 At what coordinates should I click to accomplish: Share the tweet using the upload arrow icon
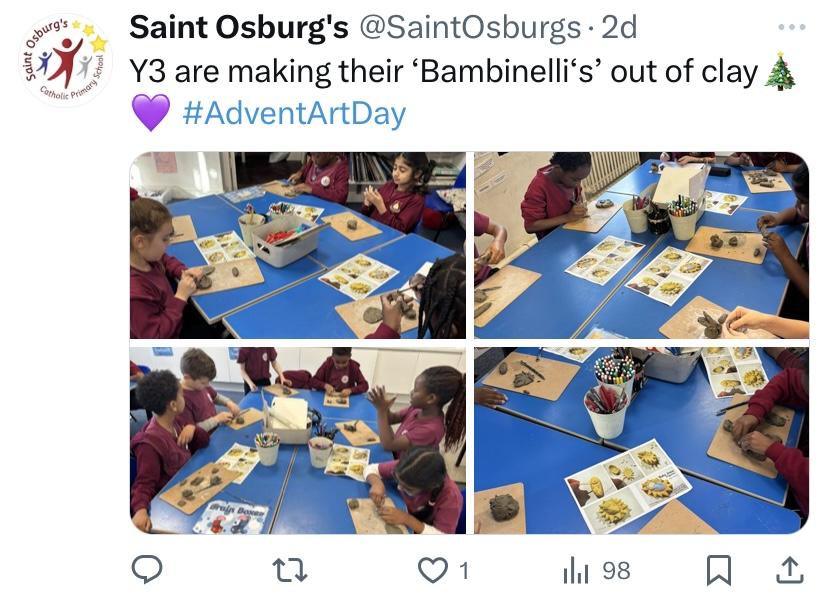tap(789, 570)
